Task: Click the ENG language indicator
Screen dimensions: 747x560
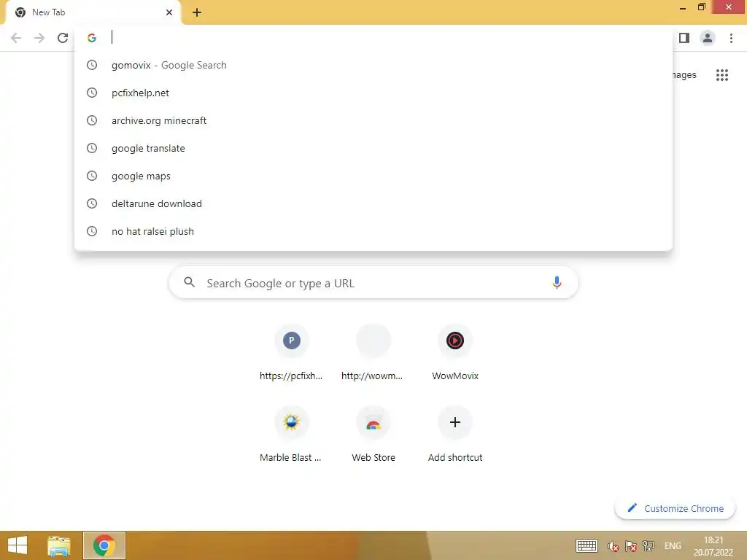Action: [x=672, y=546]
